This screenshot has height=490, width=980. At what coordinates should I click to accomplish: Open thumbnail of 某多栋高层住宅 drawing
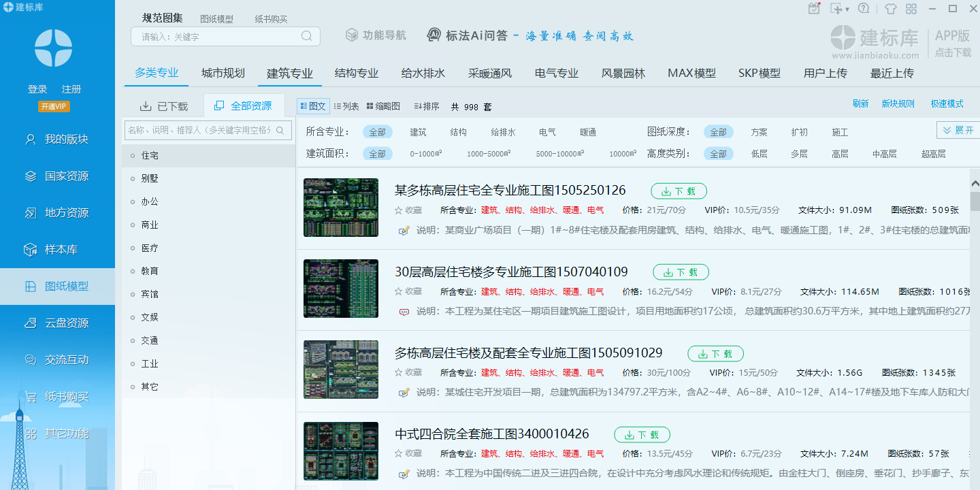pyautogui.click(x=341, y=208)
